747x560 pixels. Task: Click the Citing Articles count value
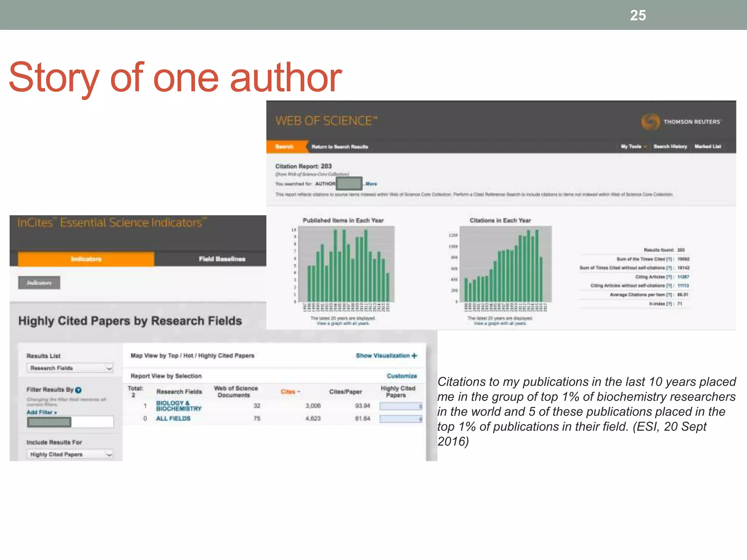point(683,277)
